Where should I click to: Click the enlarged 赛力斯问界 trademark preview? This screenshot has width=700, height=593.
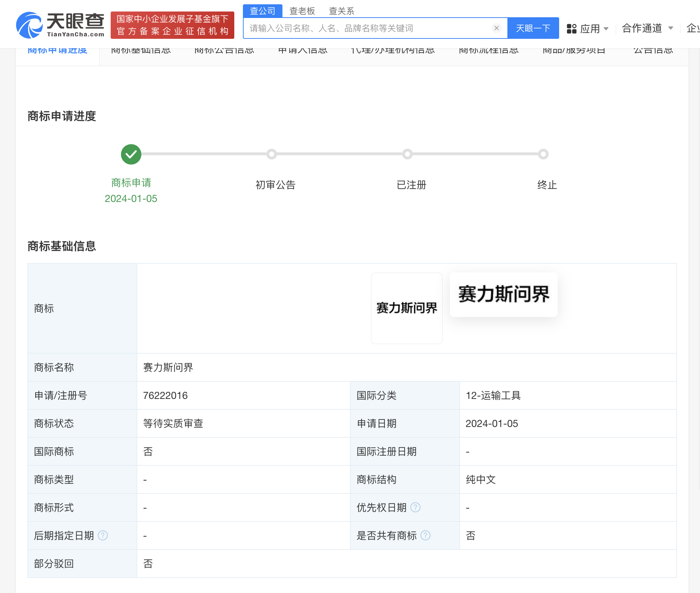pyautogui.click(x=504, y=294)
